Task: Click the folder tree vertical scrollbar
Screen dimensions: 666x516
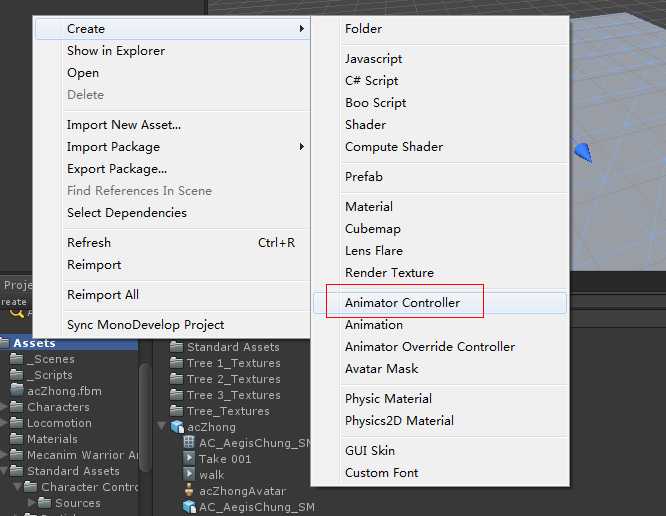Action: tap(145, 418)
